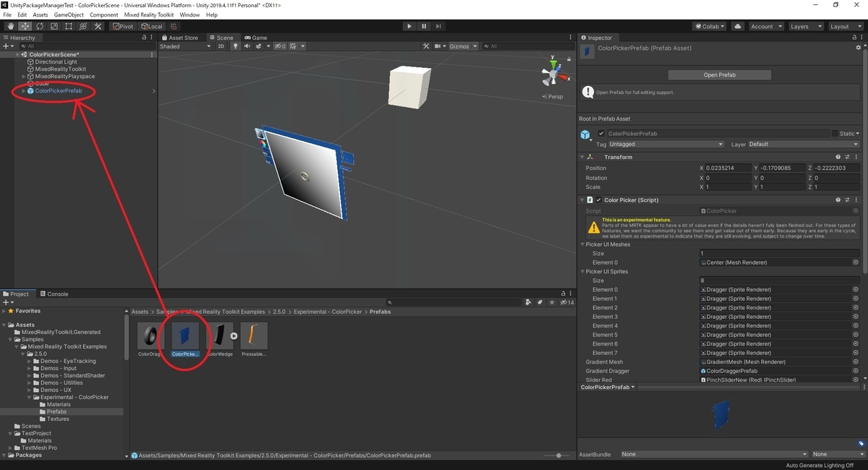Image resolution: width=868 pixels, height=470 pixels.
Task: Toggle scene audio
Action: [247, 46]
